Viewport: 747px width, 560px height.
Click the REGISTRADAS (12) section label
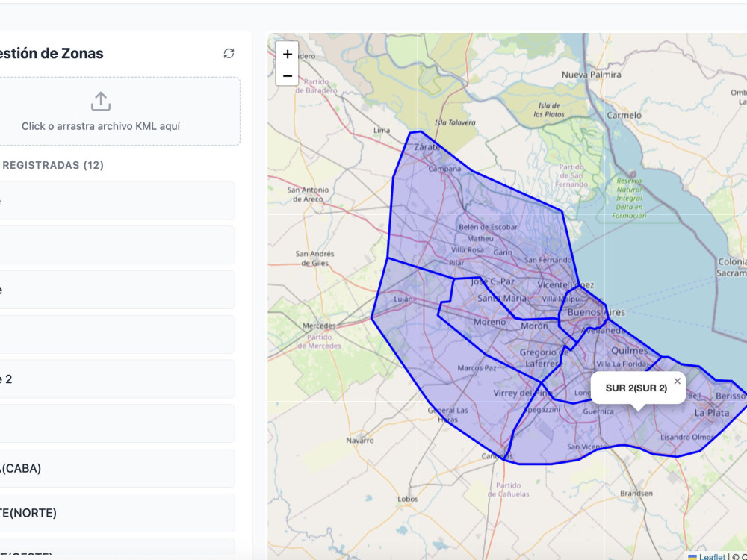click(x=52, y=165)
